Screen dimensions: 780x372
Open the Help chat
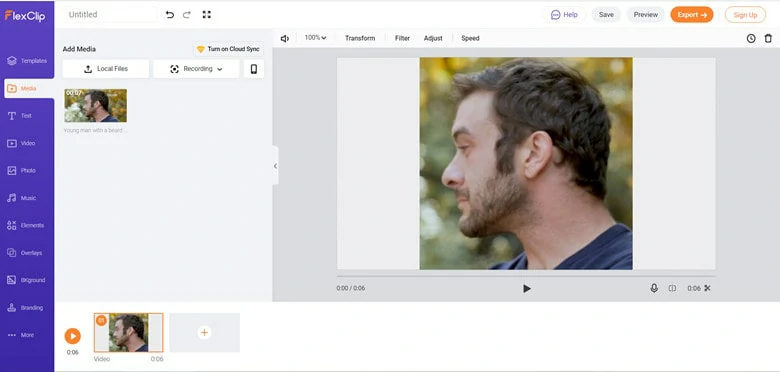(x=564, y=14)
